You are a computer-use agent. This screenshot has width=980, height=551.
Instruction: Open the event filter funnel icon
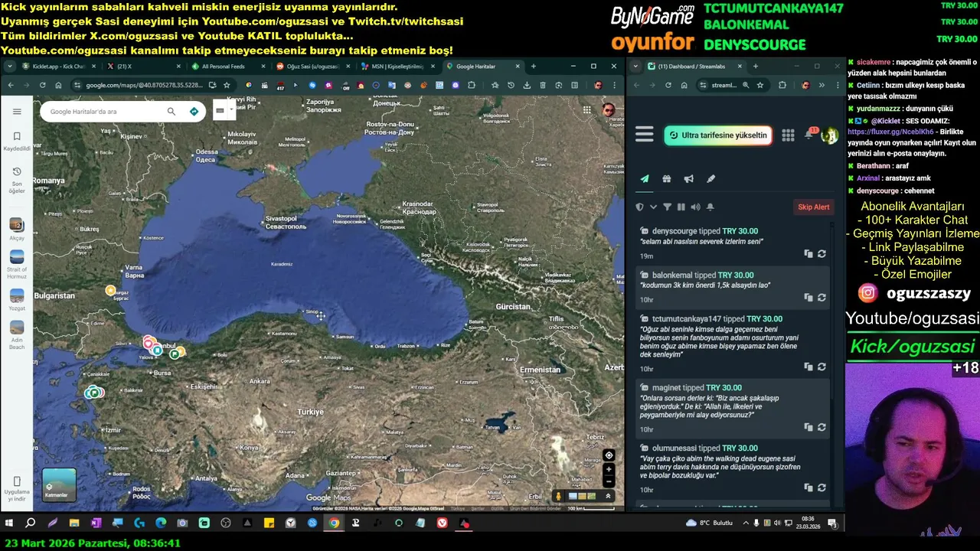(667, 207)
